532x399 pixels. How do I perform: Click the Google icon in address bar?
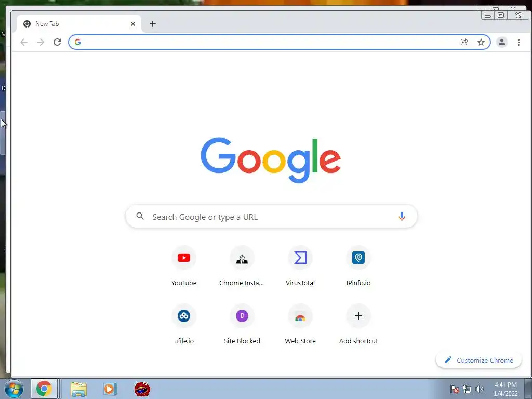coord(78,42)
